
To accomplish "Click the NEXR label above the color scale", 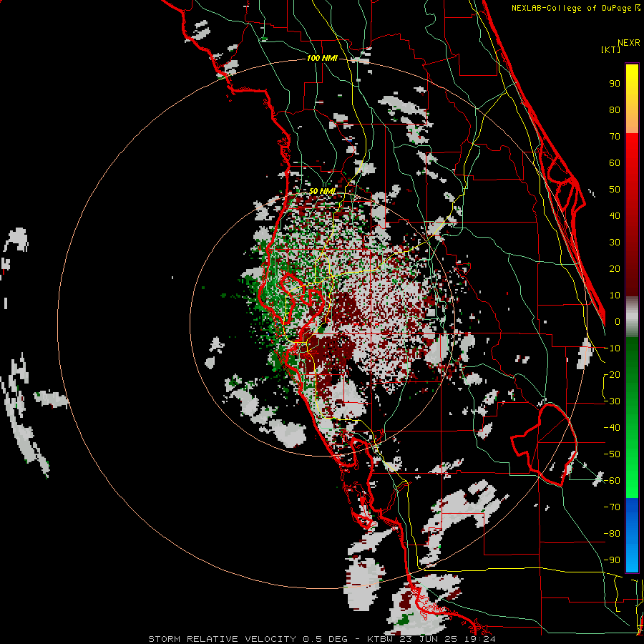I will [628, 43].
